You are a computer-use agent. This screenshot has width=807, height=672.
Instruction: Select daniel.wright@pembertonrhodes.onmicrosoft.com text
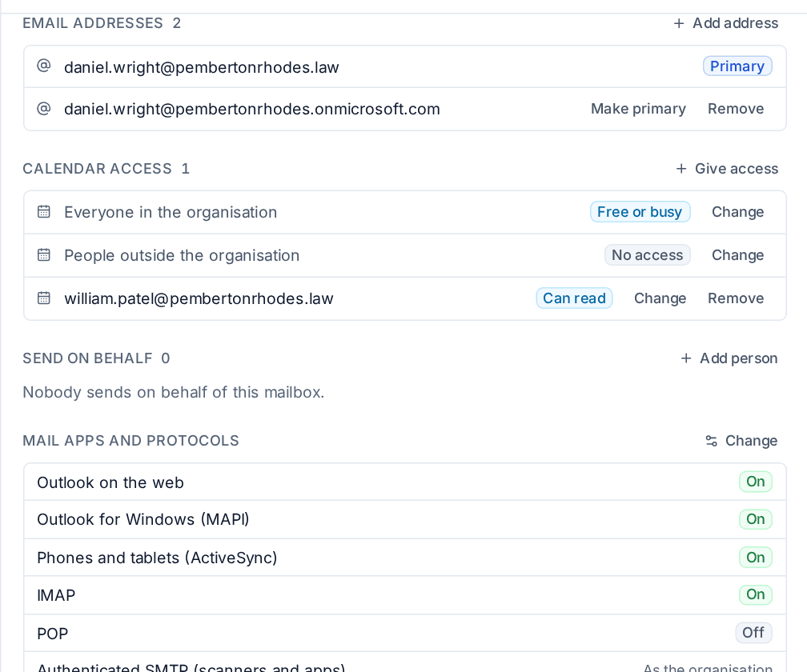(252, 109)
